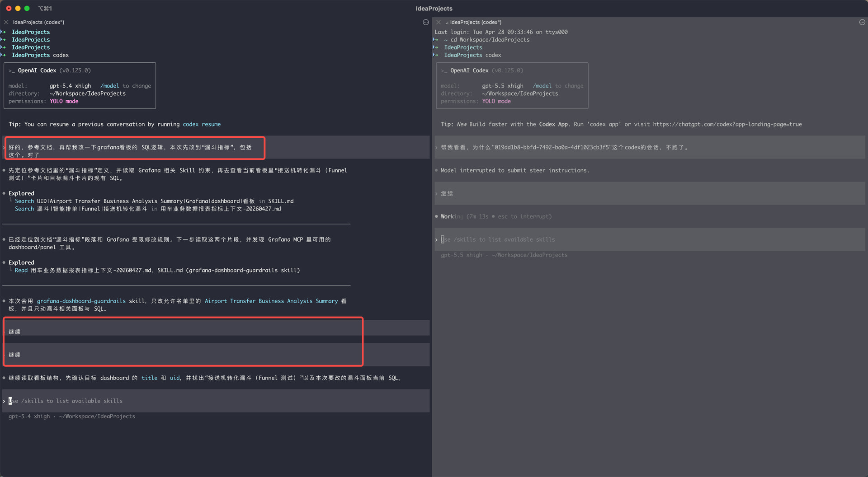Image resolution: width=868 pixels, height=477 pixels.
Task: Click the first 'Explored' heading
Action: 21,193
